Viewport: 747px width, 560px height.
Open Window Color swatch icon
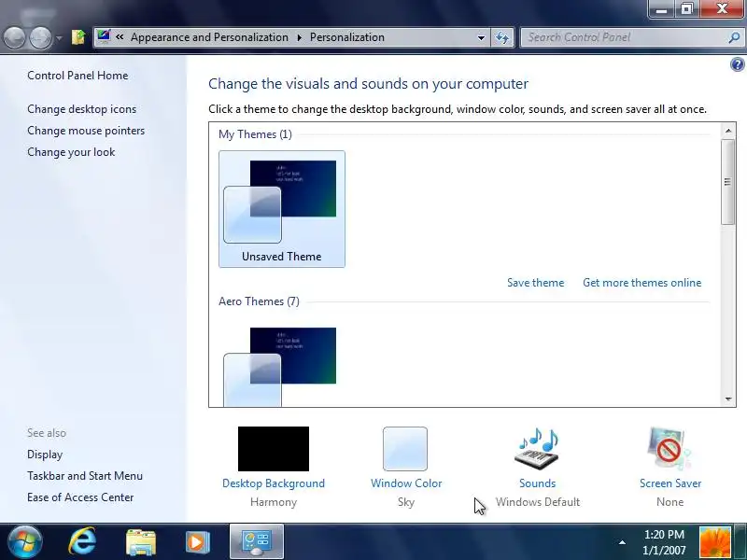[405, 449]
